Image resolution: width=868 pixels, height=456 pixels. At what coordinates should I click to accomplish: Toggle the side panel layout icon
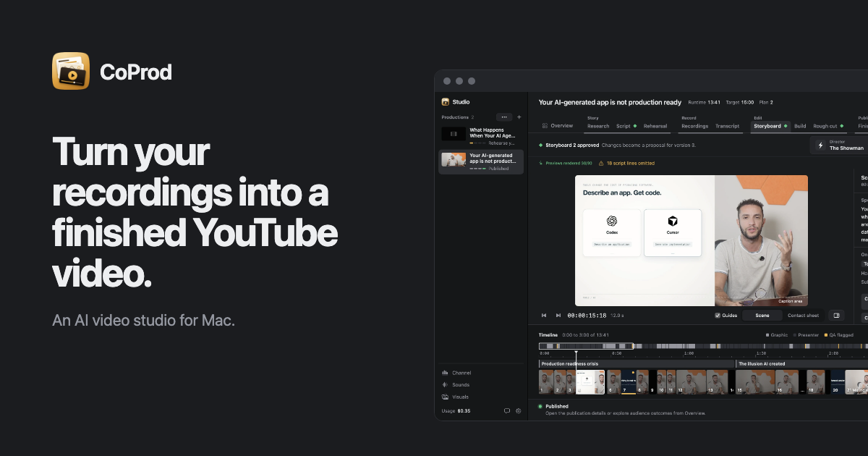pyautogui.click(x=836, y=316)
